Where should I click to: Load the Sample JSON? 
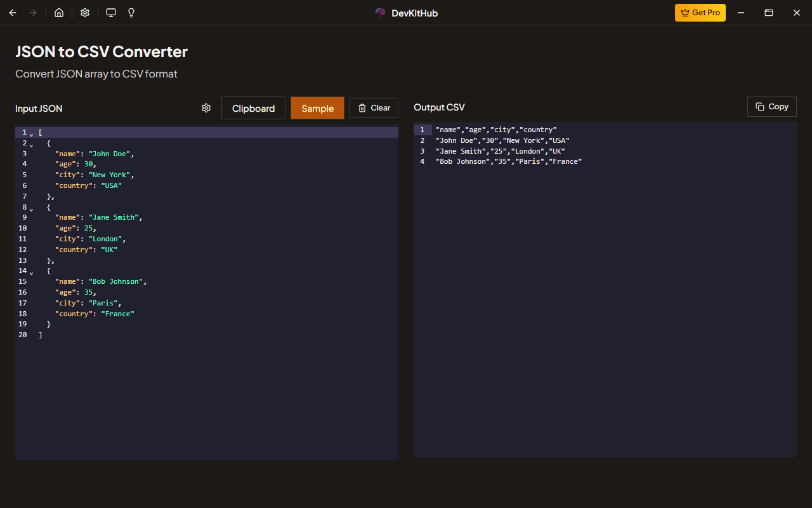tap(317, 108)
